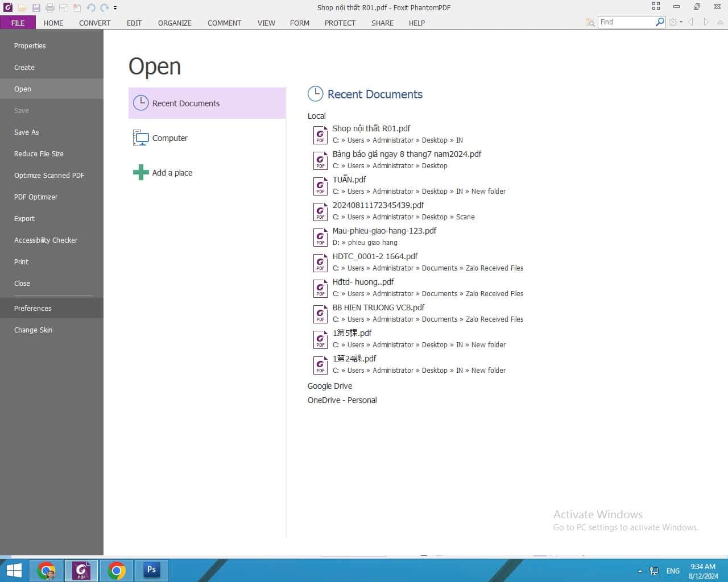
Task: Open the Customize Quick Access Toolbar dropdown arrow
Action: click(x=115, y=8)
